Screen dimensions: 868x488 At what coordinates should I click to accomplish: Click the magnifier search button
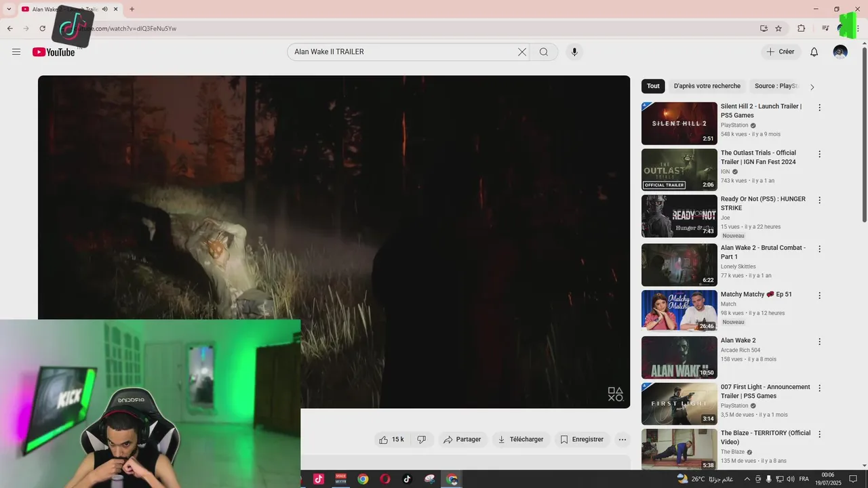[x=544, y=52]
